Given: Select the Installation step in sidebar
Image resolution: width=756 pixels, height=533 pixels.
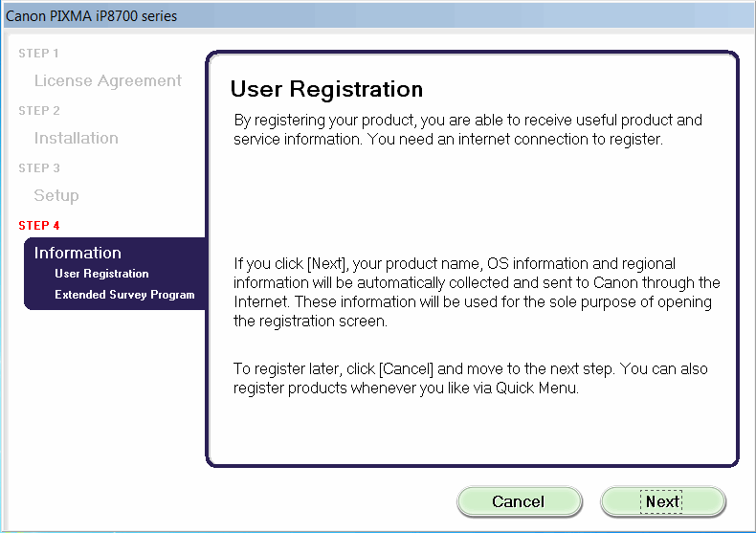Looking at the screenshot, I should [77, 139].
